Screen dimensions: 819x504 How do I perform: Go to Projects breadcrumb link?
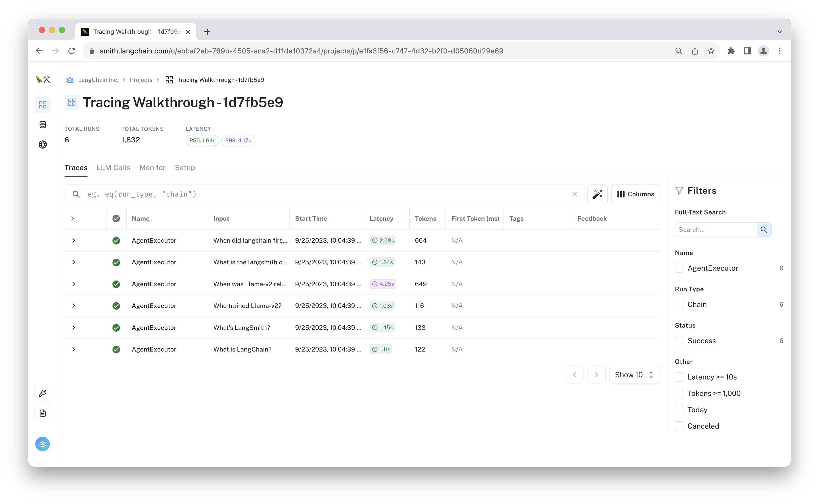click(x=141, y=80)
